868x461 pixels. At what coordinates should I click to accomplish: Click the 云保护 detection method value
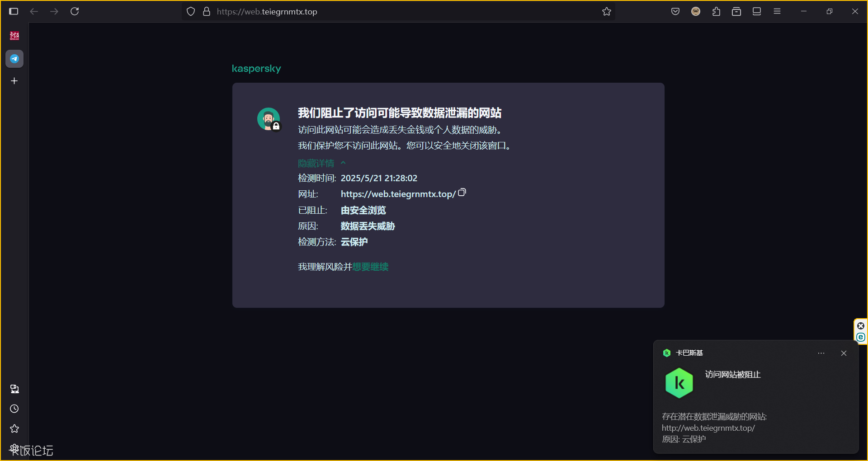pyautogui.click(x=354, y=242)
